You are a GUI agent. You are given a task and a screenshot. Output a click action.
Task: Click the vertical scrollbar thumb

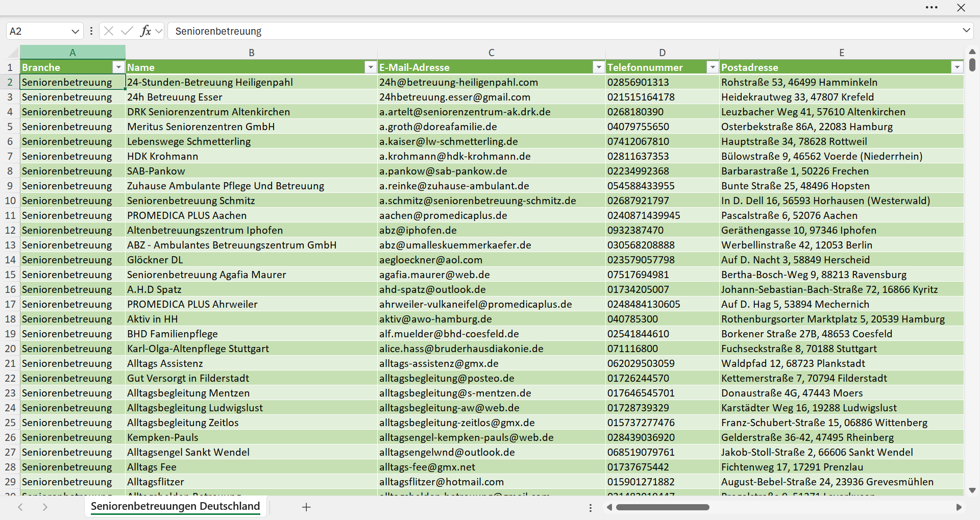[x=972, y=65]
